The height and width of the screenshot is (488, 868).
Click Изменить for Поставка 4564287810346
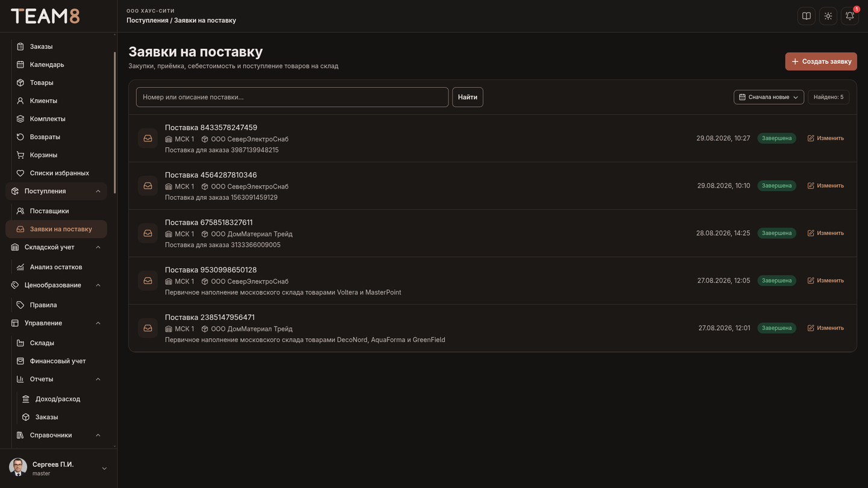pos(826,186)
